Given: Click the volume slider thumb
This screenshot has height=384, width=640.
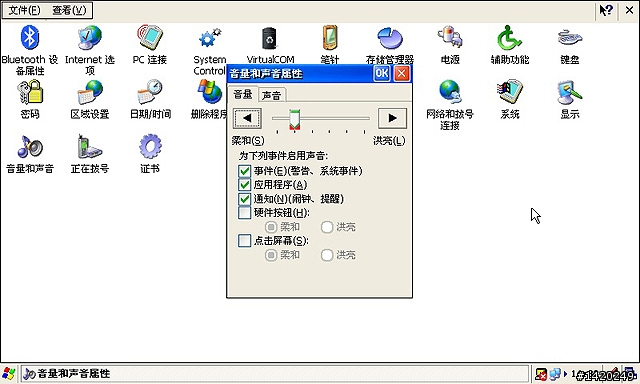Looking at the screenshot, I should [x=294, y=120].
